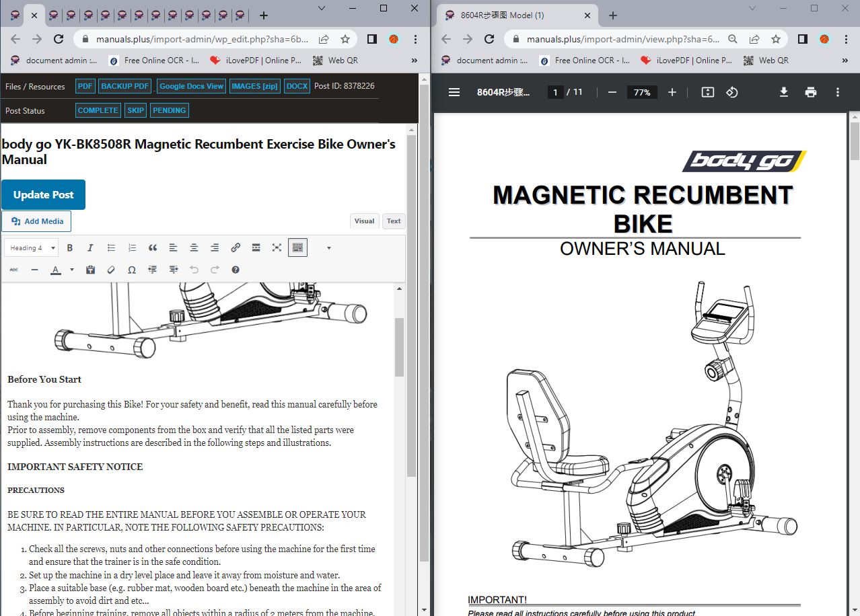Toggle bold formatting in the editor
The image size is (860, 616).
(69, 248)
